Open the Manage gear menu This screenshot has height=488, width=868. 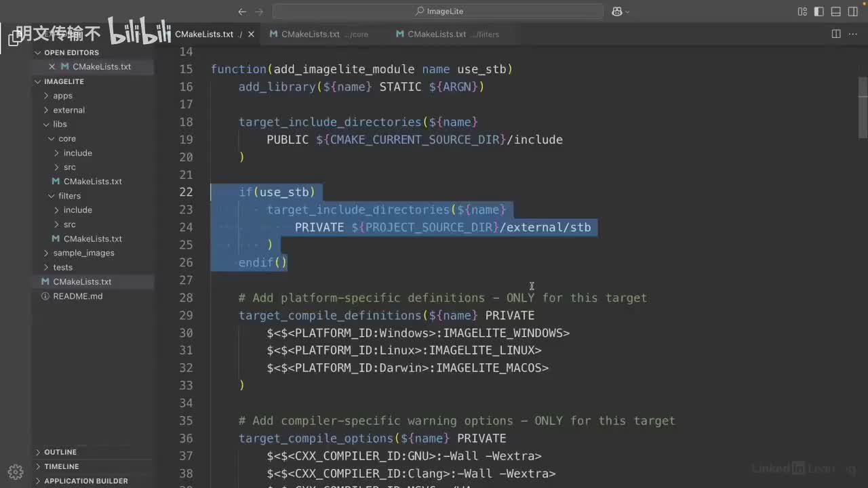pos(16,472)
